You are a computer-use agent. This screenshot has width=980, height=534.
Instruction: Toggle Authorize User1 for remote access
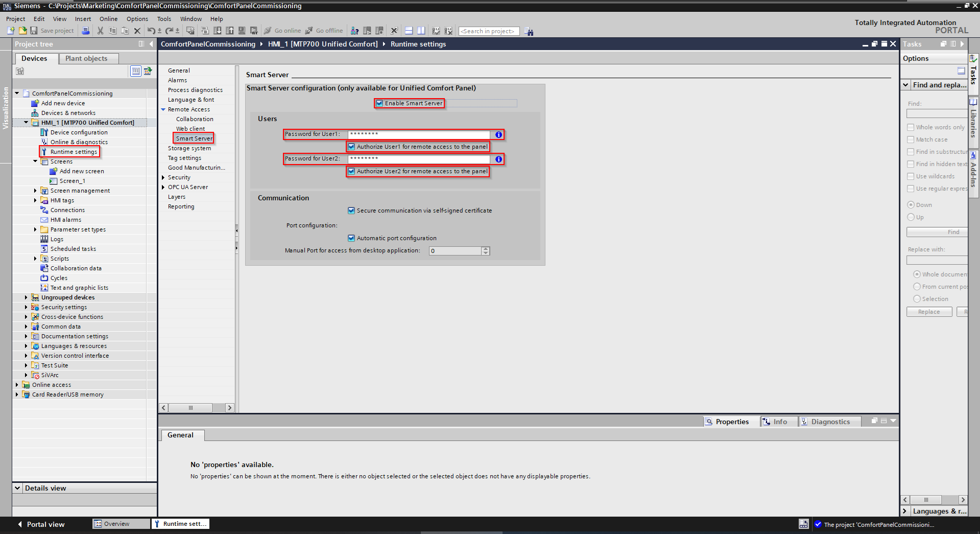(351, 147)
